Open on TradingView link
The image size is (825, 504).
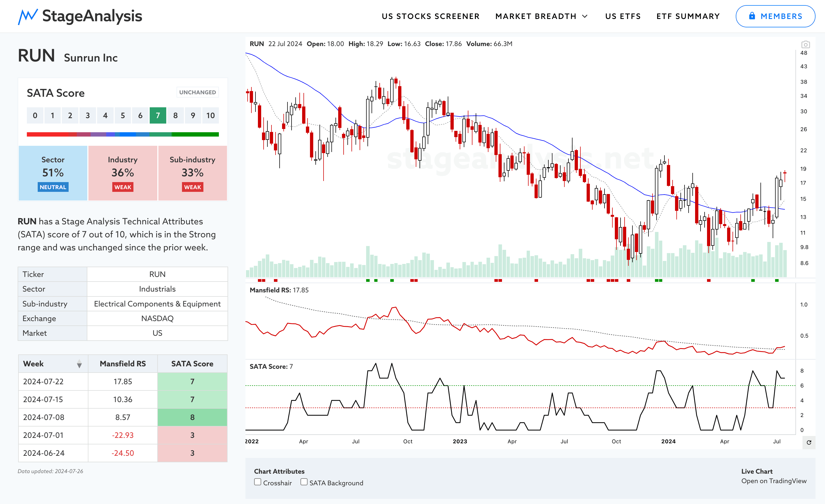coord(774,481)
